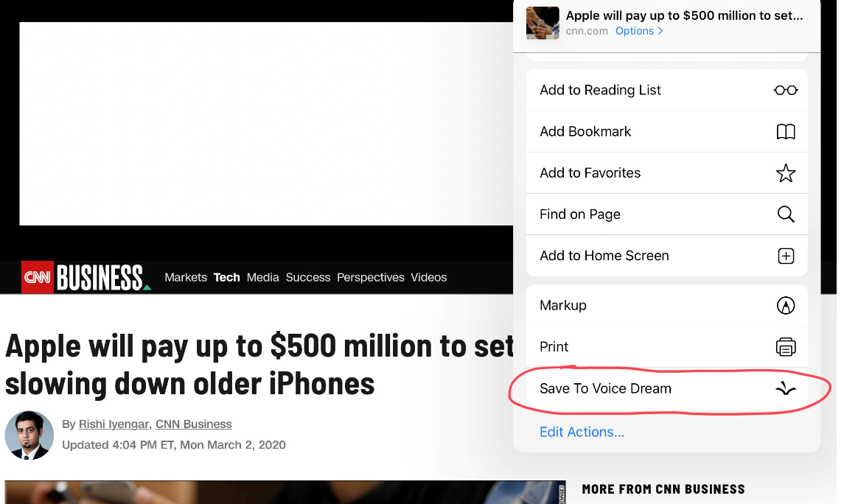The height and width of the screenshot is (504, 844).
Task: Open author Rishi Iyengar link
Action: click(x=114, y=424)
